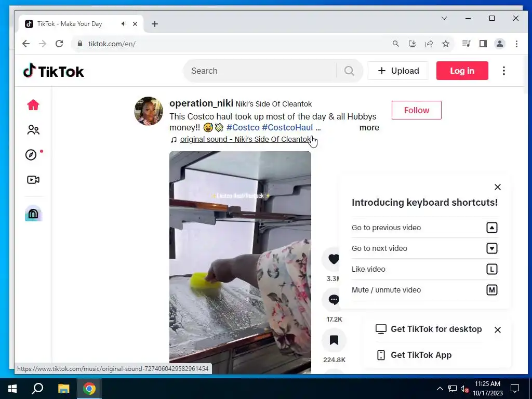Open the Windows Start menu

click(12, 389)
